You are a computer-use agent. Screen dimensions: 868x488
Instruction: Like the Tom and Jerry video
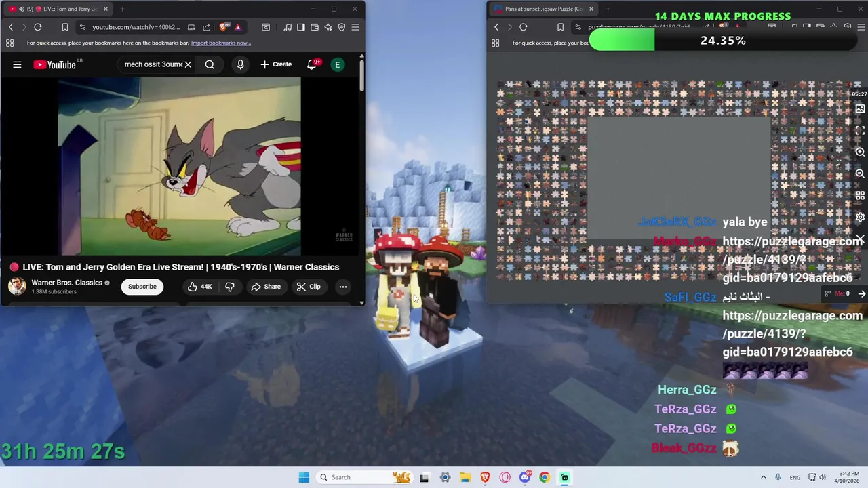[199, 287]
